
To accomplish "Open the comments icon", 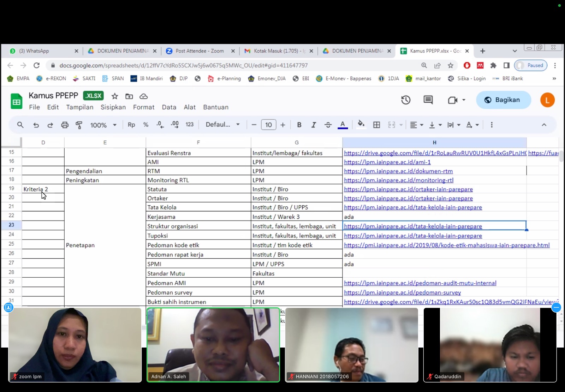I will coord(428,100).
